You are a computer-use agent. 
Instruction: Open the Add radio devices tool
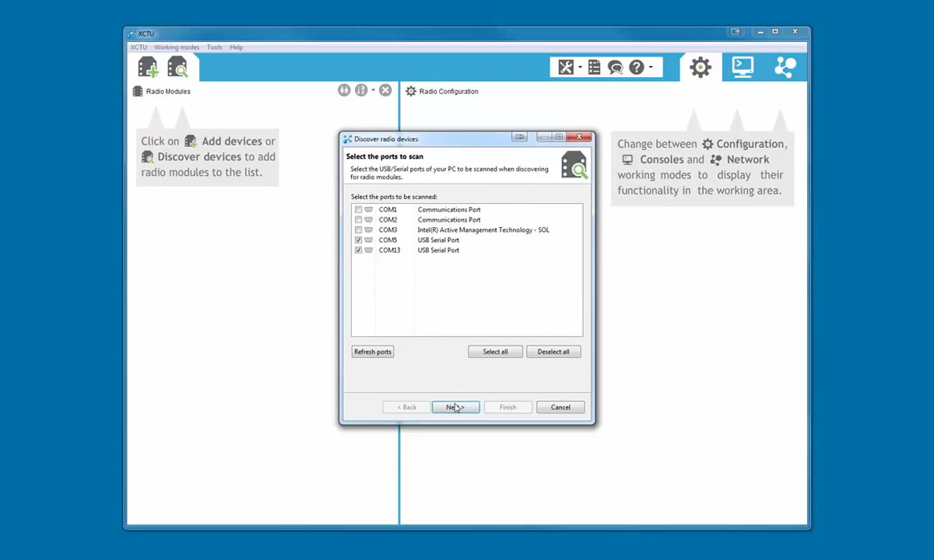click(x=146, y=67)
